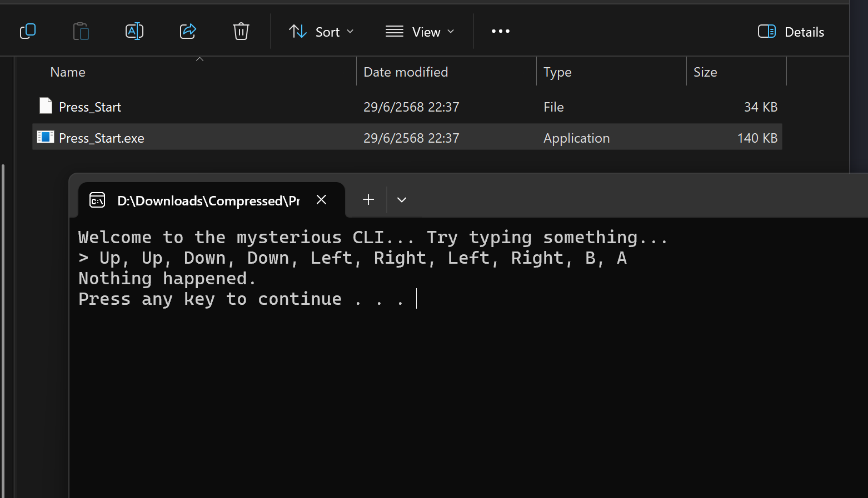868x498 pixels.
Task: Click the Paste clipboard icon
Action: click(x=81, y=31)
